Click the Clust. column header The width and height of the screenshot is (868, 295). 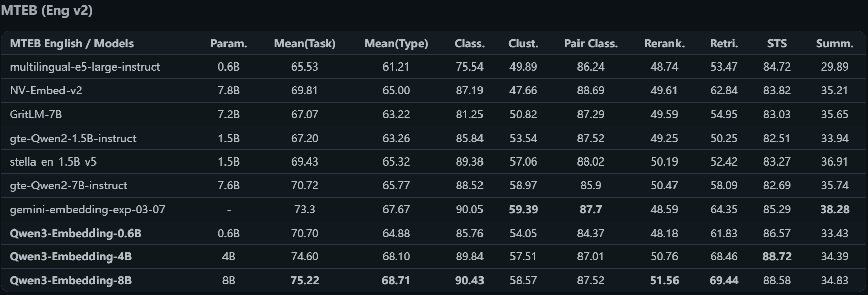pos(523,44)
